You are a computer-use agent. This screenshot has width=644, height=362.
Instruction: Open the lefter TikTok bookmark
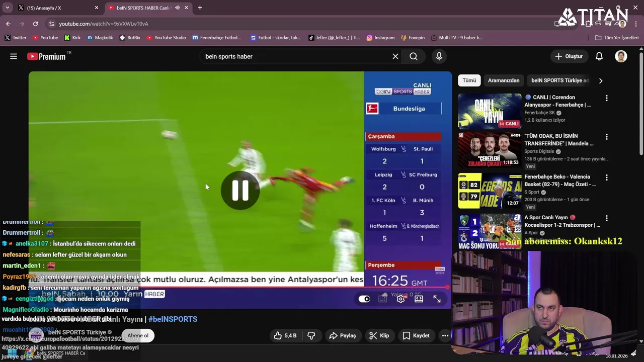[x=334, y=38]
